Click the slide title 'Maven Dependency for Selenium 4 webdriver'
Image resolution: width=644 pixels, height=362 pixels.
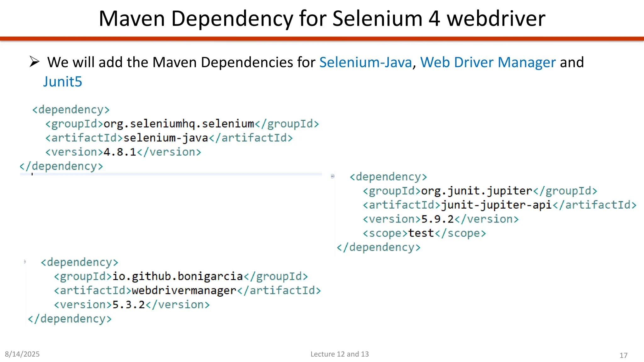(x=322, y=18)
